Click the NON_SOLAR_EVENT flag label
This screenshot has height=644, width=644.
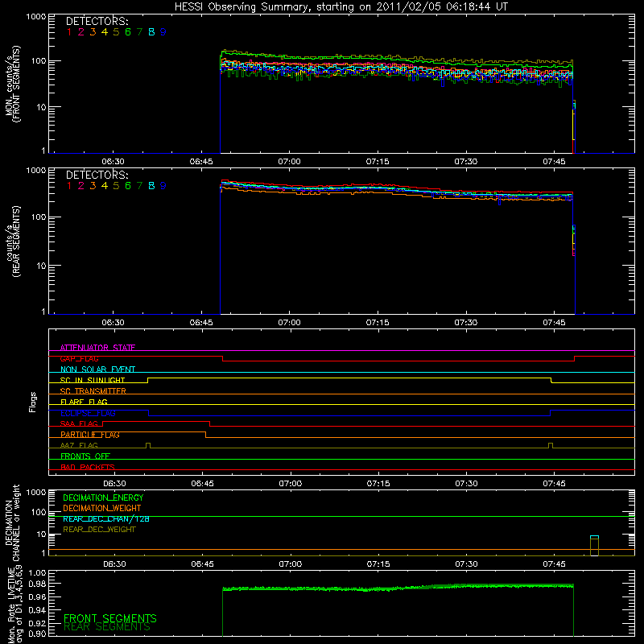[x=97, y=369]
